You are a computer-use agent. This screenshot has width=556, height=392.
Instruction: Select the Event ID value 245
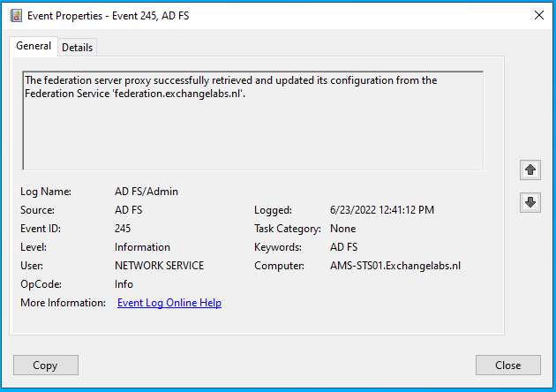point(123,229)
